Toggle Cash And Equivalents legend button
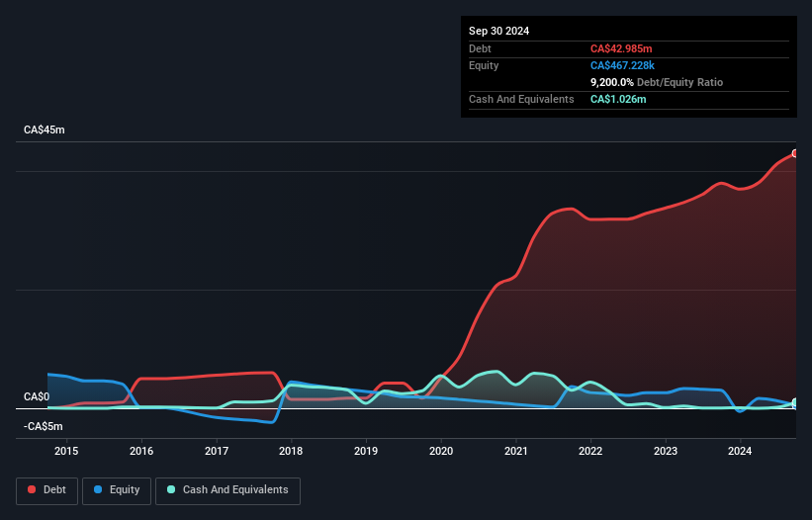Image resolution: width=812 pixels, height=520 pixels. coord(227,490)
